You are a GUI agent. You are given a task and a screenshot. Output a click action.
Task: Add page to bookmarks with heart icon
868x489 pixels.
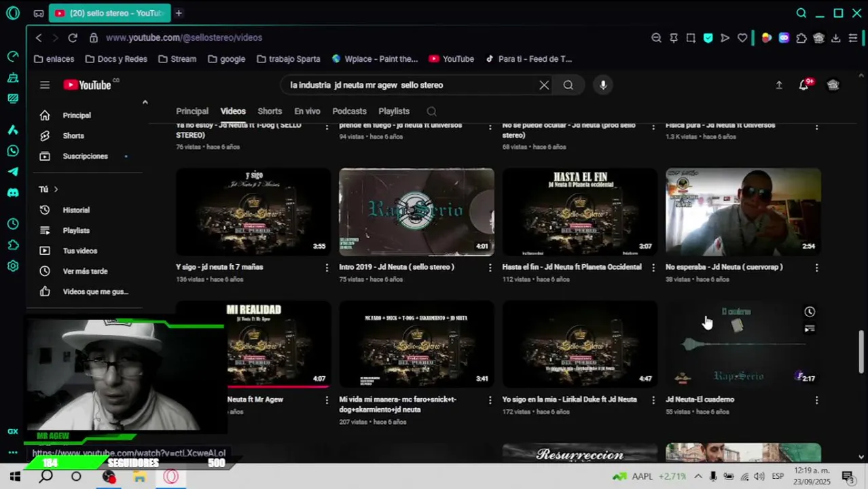[x=742, y=38]
